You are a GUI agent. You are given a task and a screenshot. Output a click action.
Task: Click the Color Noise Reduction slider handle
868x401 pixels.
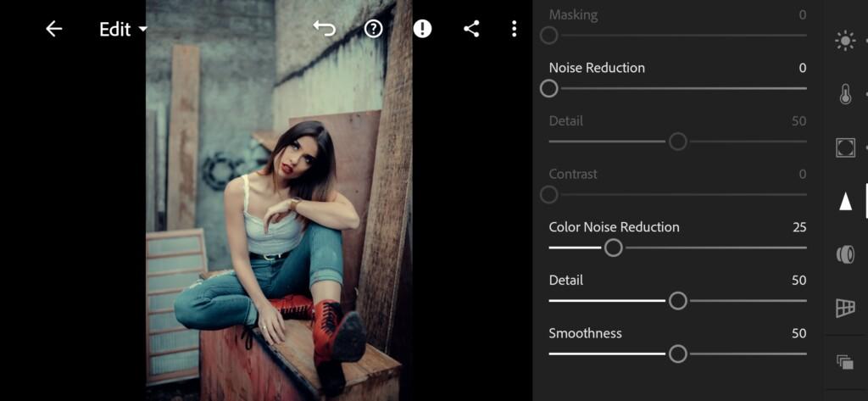[x=614, y=248]
